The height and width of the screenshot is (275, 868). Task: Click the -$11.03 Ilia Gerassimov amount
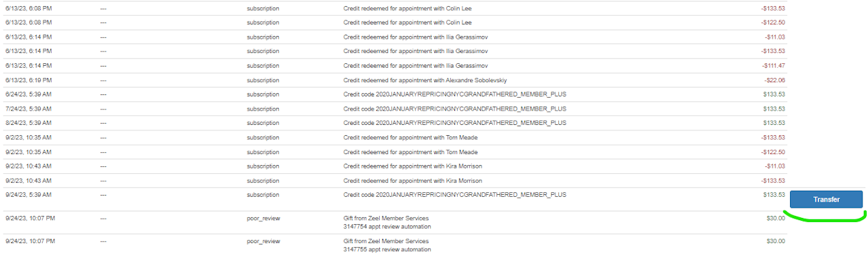(775, 37)
